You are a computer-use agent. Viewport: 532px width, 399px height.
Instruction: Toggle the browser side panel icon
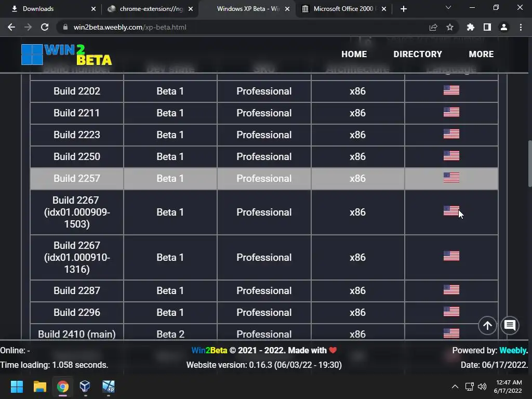pos(487,27)
